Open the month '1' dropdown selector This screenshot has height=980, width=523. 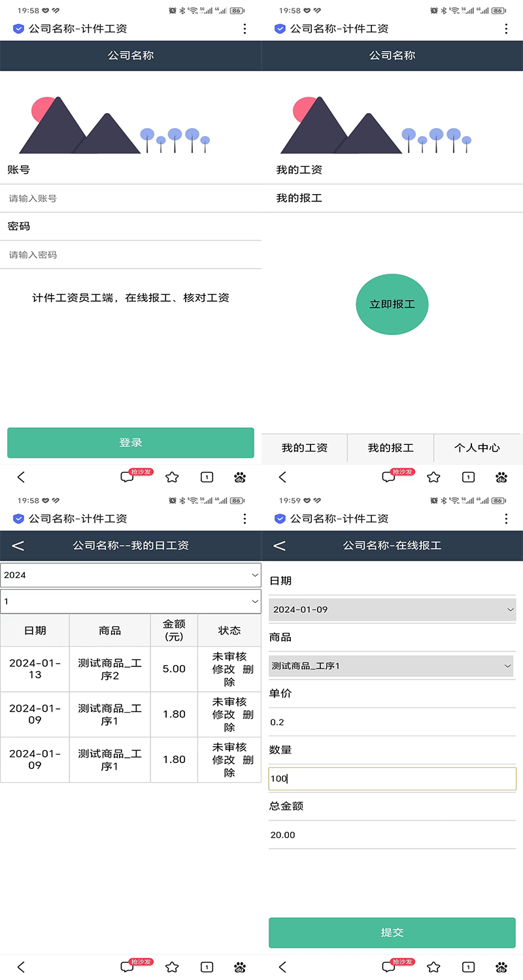[x=131, y=600]
